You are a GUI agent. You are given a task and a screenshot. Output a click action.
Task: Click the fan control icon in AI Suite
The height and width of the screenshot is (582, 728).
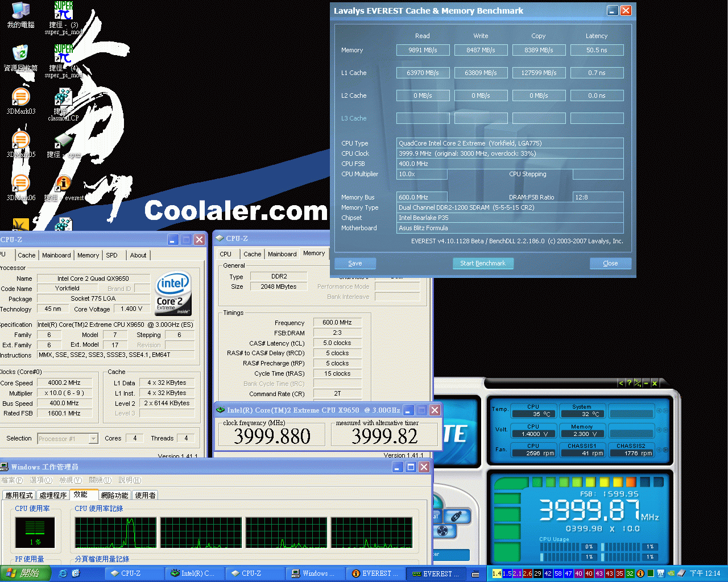(443, 531)
